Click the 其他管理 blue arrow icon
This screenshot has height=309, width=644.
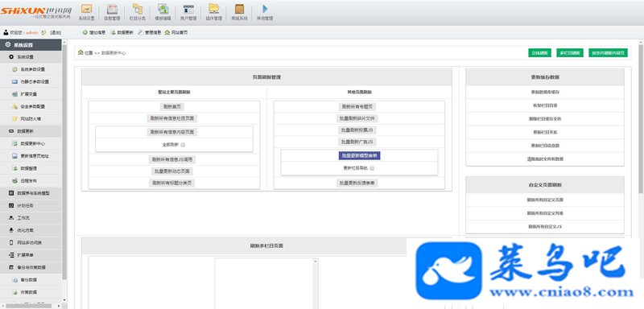pyautogui.click(x=265, y=9)
